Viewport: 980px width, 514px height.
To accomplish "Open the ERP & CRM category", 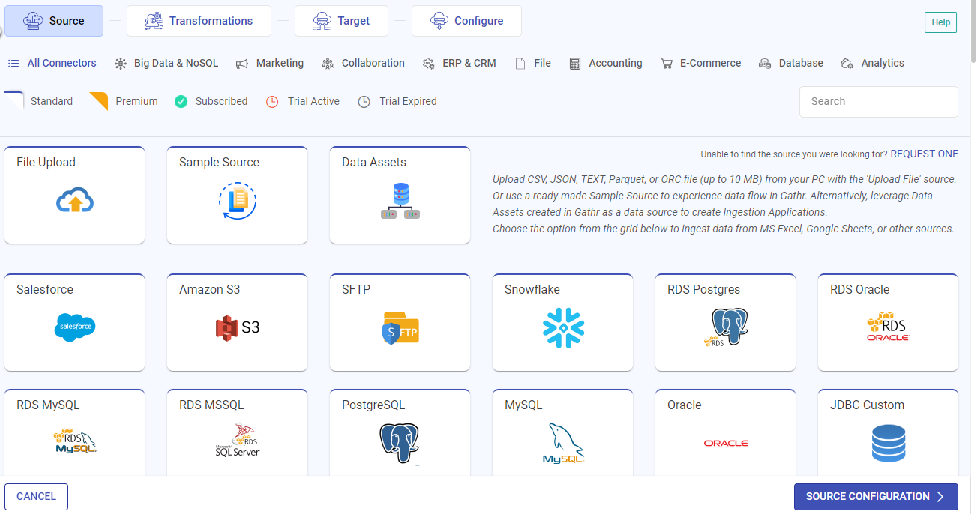I will (460, 63).
